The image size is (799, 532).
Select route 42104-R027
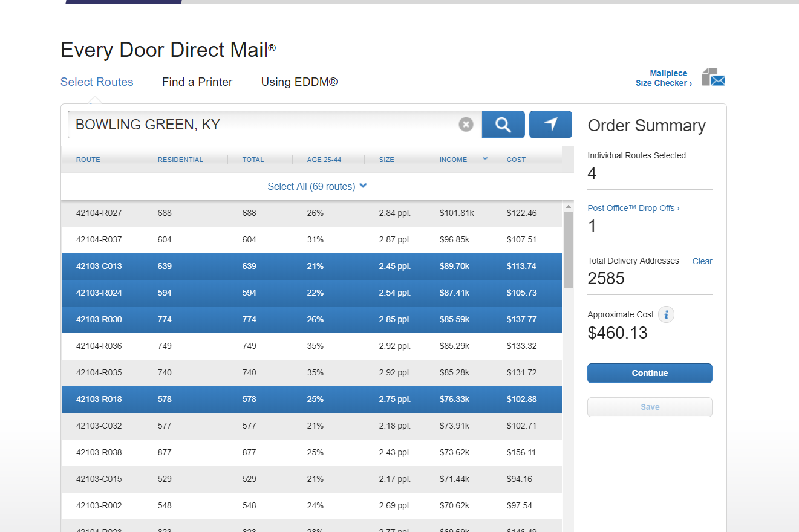pos(311,213)
